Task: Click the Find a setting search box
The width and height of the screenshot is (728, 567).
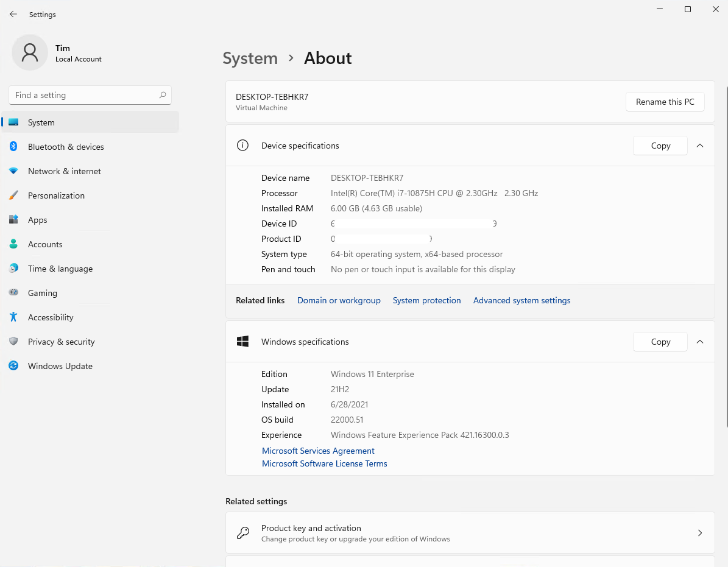Action: 90,95
